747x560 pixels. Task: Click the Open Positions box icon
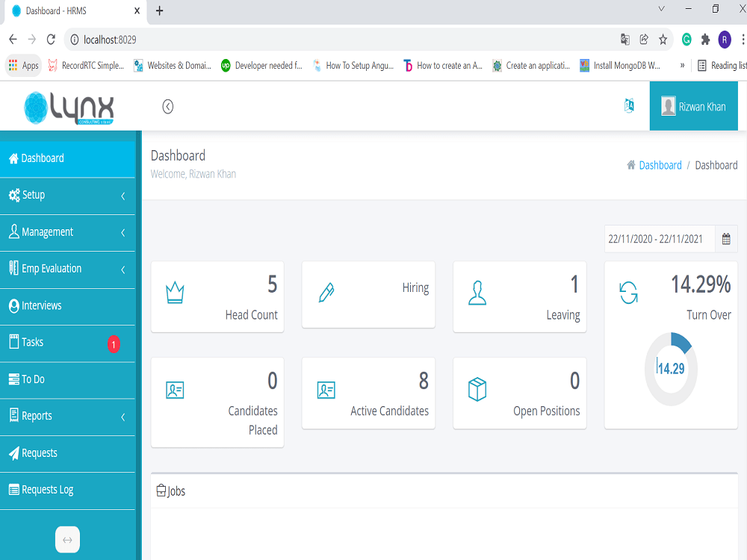(477, 390)
